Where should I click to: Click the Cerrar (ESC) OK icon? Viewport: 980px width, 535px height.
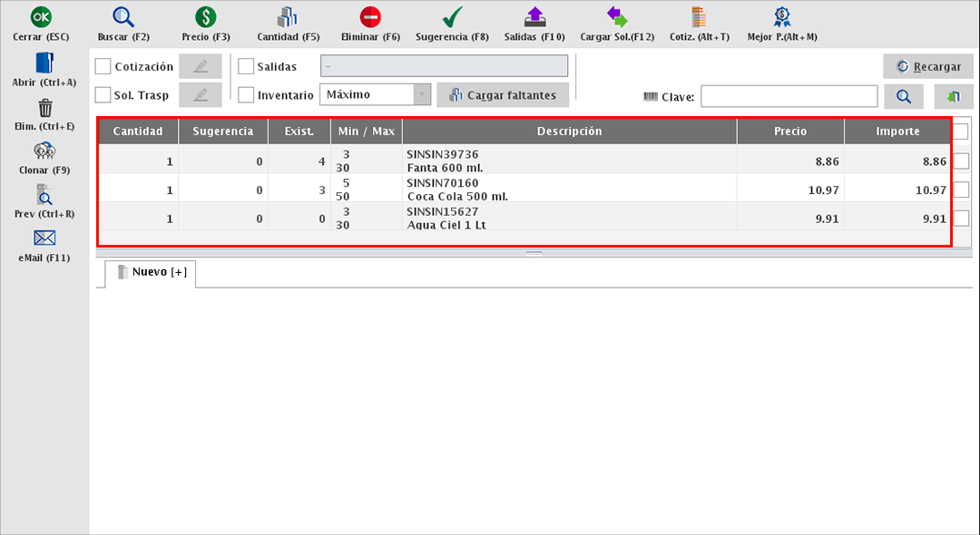tap(41, 17)
